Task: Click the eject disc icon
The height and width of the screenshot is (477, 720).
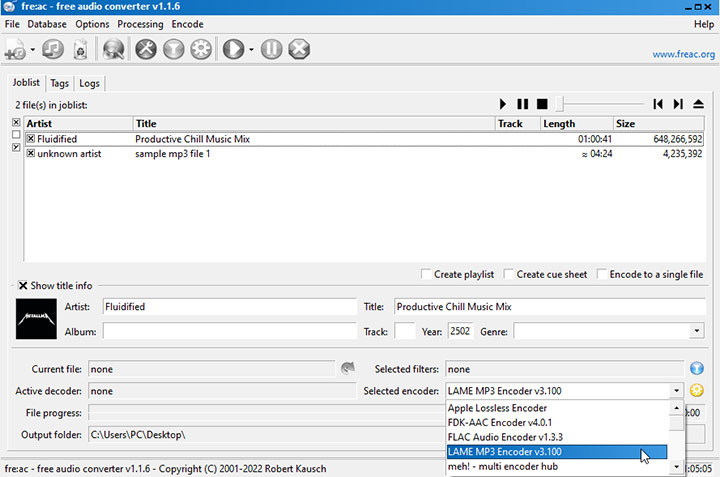Action: (698, 104)
